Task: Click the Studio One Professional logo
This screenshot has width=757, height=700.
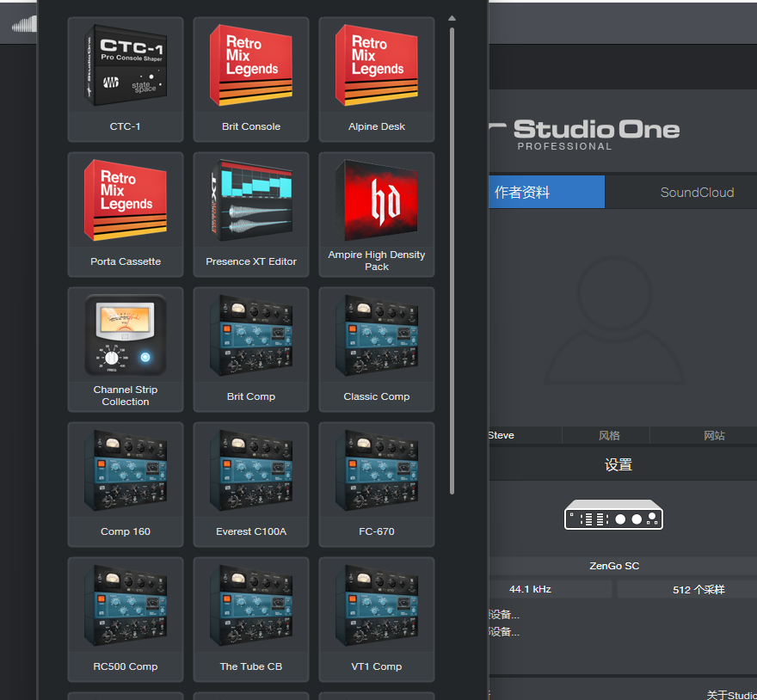Action: coord(584,135)
